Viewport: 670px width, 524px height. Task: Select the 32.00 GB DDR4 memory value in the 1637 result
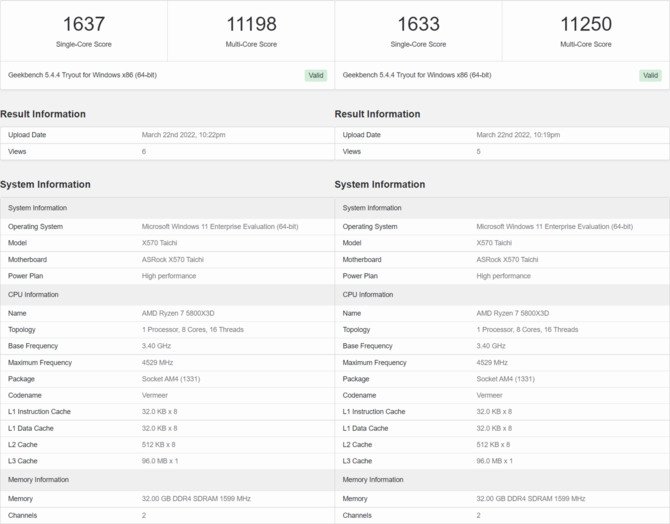(196, 498)
